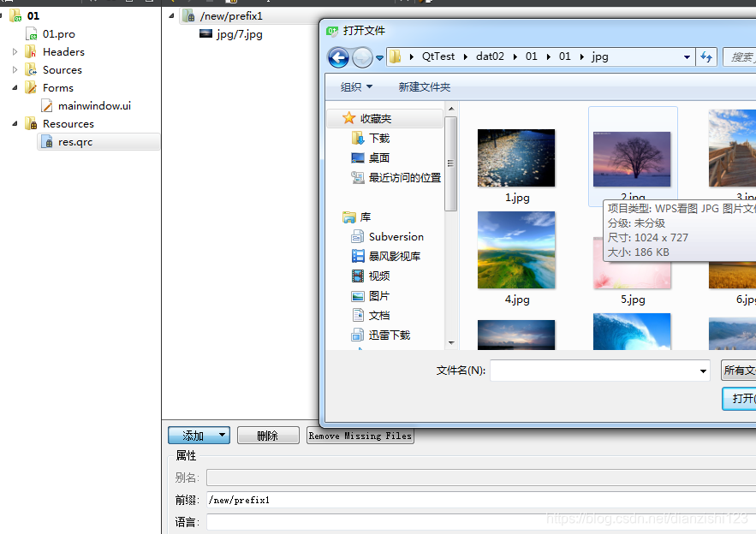Click the 视频 film icon
Screen dimensions: 756x534
pyautogui.click(x=358, y=276)
